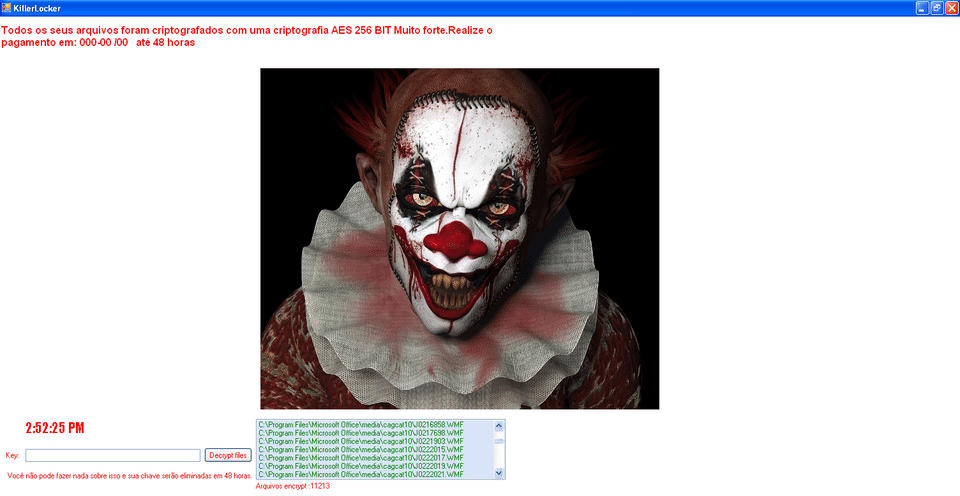Screen dimensions: 960x496
Task: Click the 'Você não pode fazer nada' warning
Action: [130, 475]
